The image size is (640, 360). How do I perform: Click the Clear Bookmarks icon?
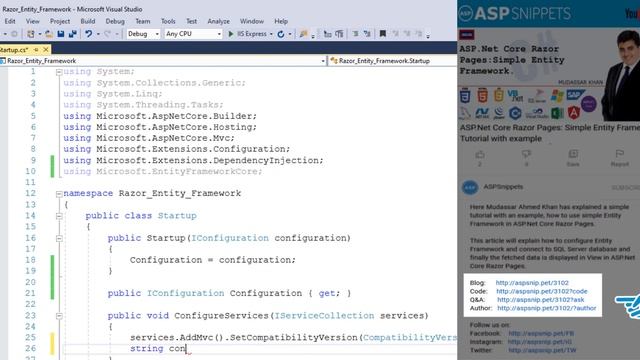click(x=418, y=34)
